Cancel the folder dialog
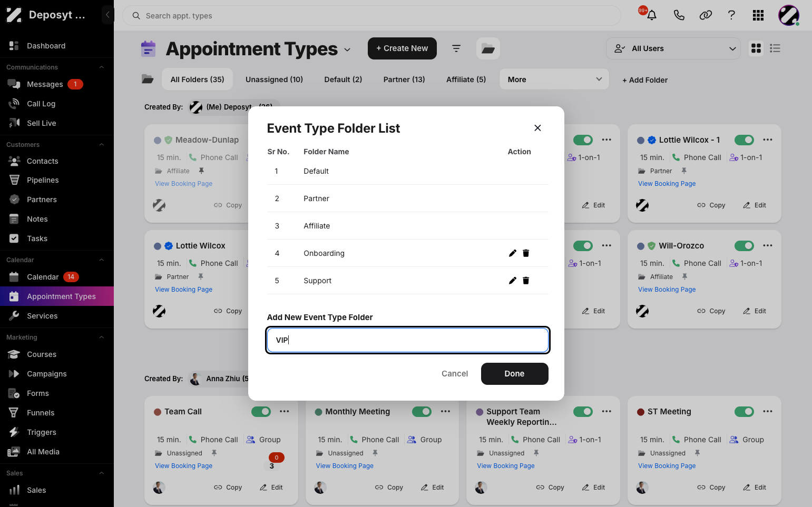This screenshot has height=507, width=812. (x=455, y=374)
